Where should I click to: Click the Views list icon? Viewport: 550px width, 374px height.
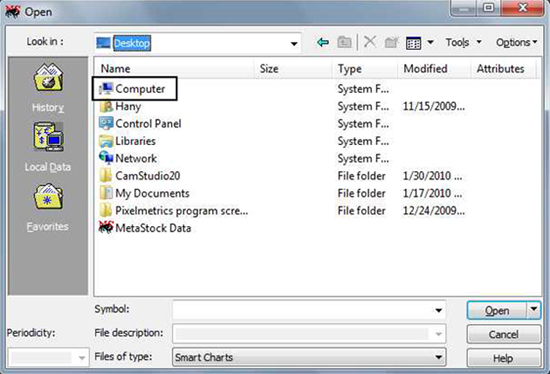[413, 43]
